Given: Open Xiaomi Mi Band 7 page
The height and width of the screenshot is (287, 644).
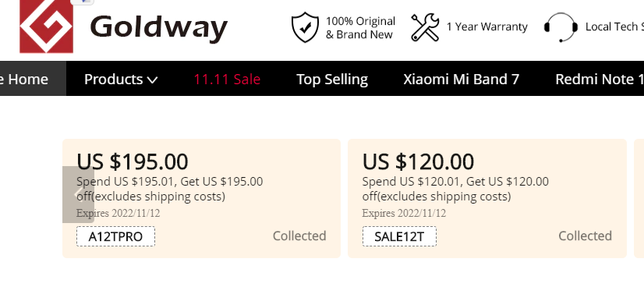Looking at the screenshot, I should pos(461,79).
